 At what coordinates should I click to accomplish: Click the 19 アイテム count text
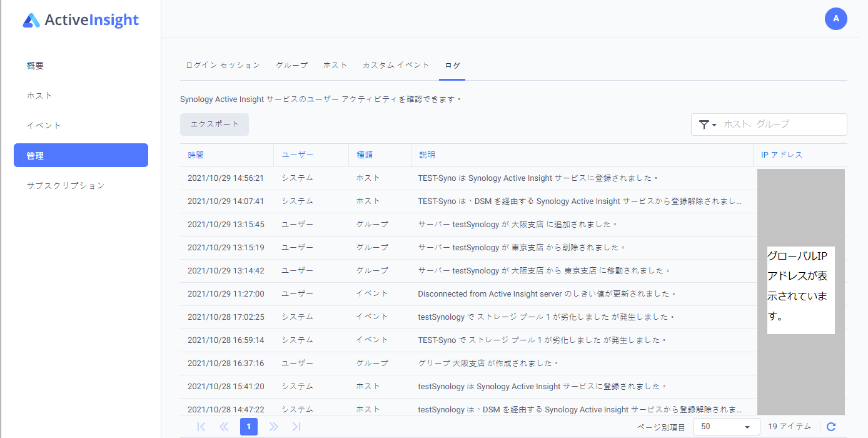789,427
